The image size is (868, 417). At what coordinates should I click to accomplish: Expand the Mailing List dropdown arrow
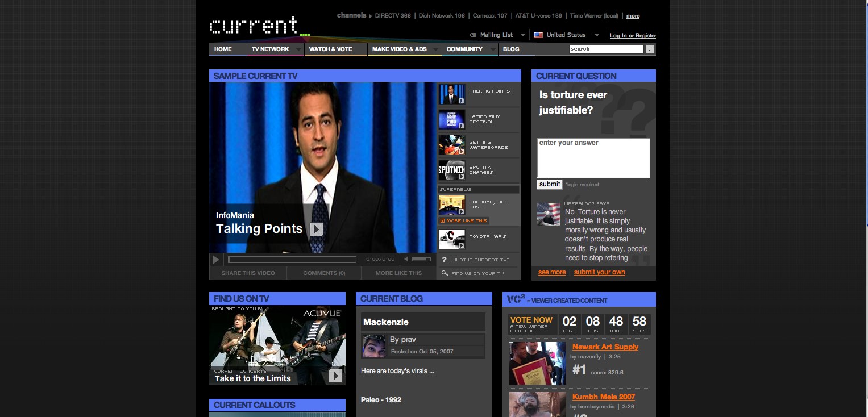[522, 35]
